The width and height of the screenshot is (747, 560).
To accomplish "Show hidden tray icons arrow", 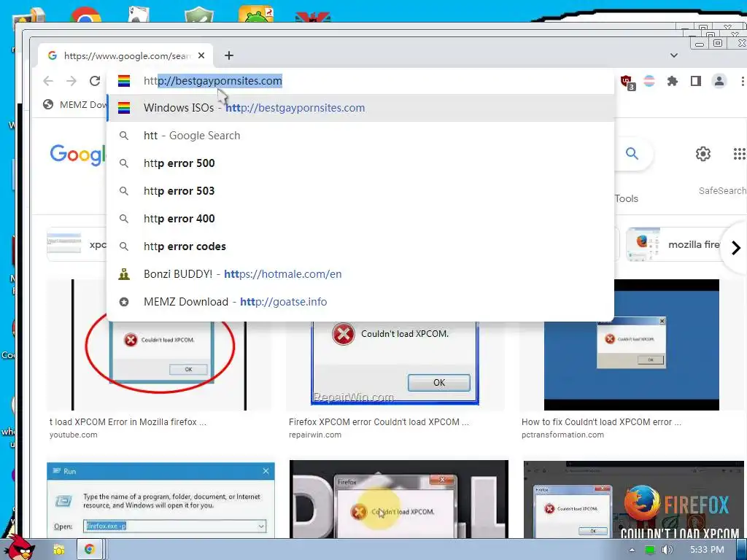I will tap(632, 550).
